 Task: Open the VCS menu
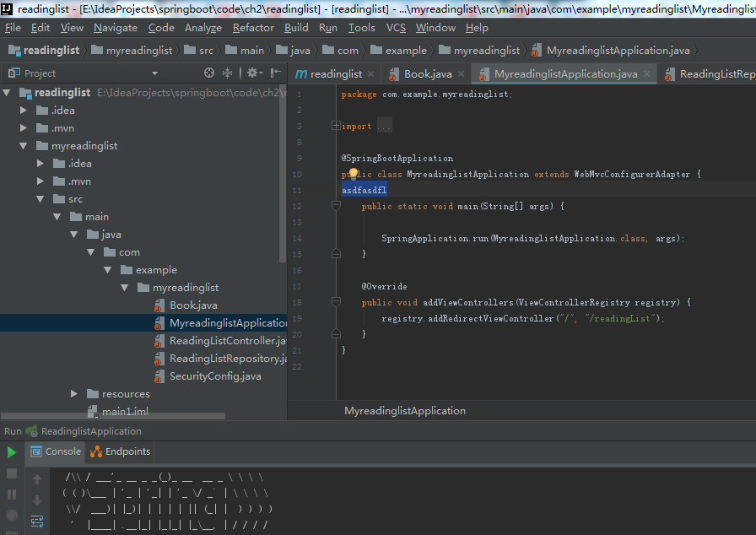tap(396, 28)
